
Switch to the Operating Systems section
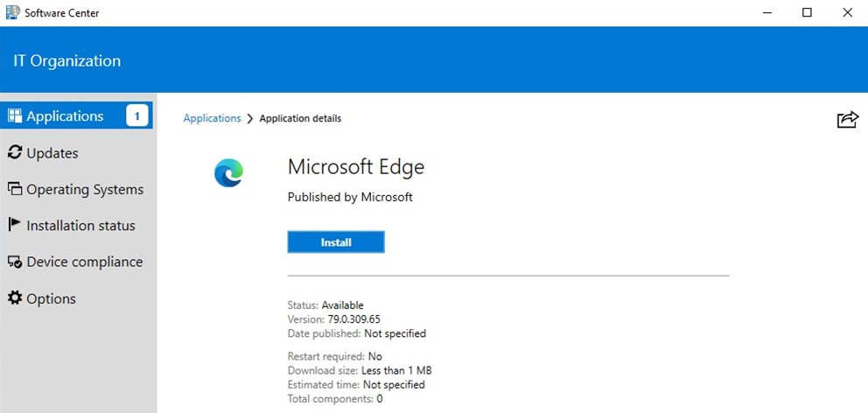(x=85, y=189)
